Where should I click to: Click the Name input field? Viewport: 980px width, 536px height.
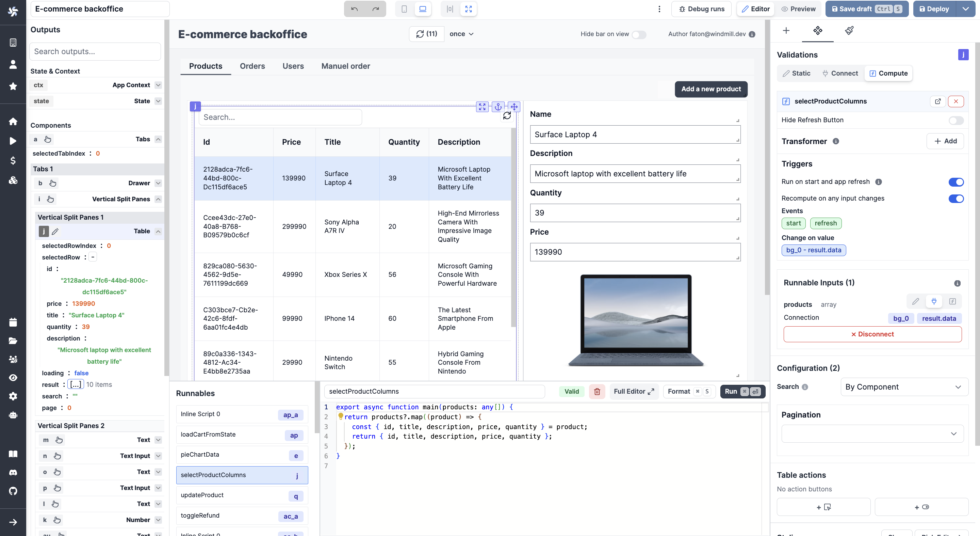(x=635, y=134)
